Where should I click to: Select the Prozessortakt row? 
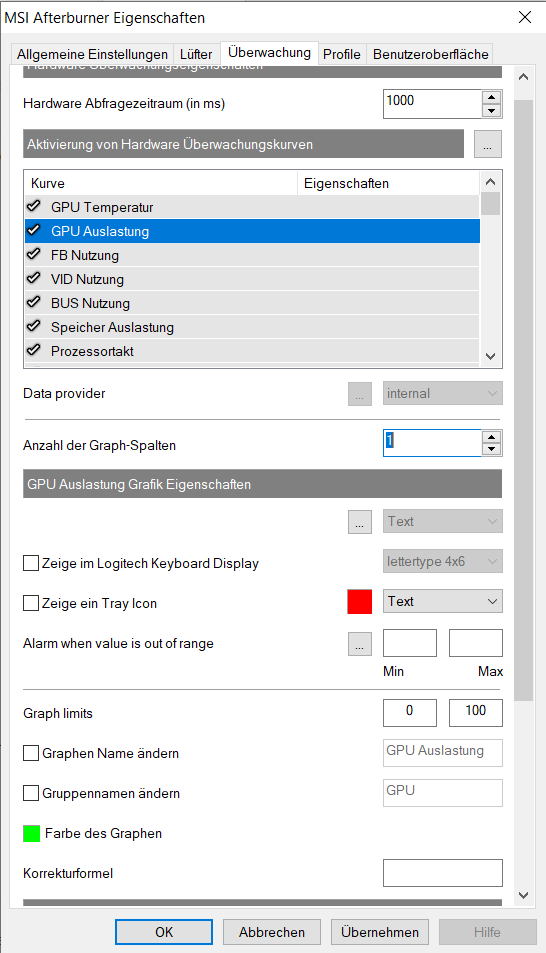(x=252, y=351)
